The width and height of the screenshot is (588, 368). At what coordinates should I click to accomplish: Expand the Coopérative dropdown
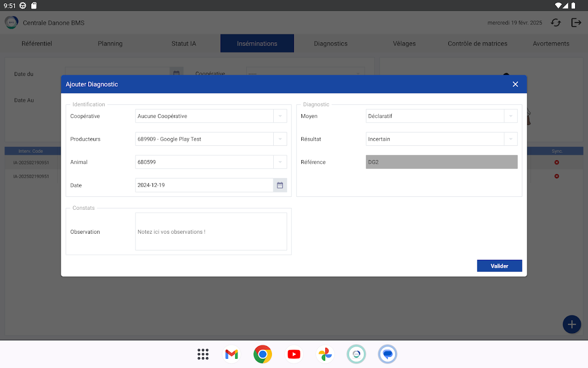point(280,116)
